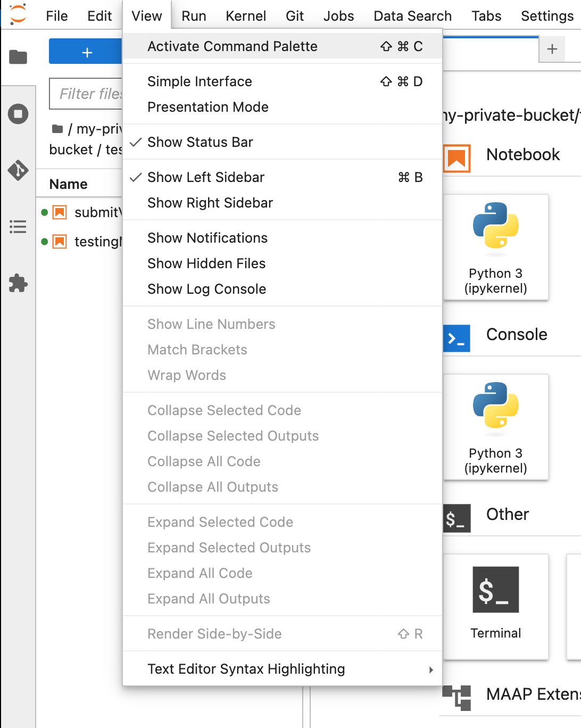Screen dimensions: 581x728
Task: Open the Extension Manager puzzle icon
Action: tap(18, 283)
